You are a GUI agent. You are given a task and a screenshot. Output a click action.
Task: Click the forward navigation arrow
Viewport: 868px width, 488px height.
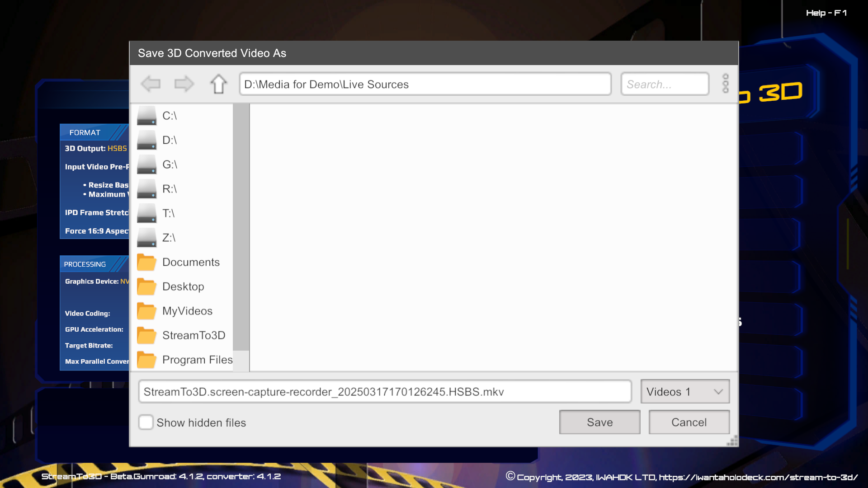point(184,84)
